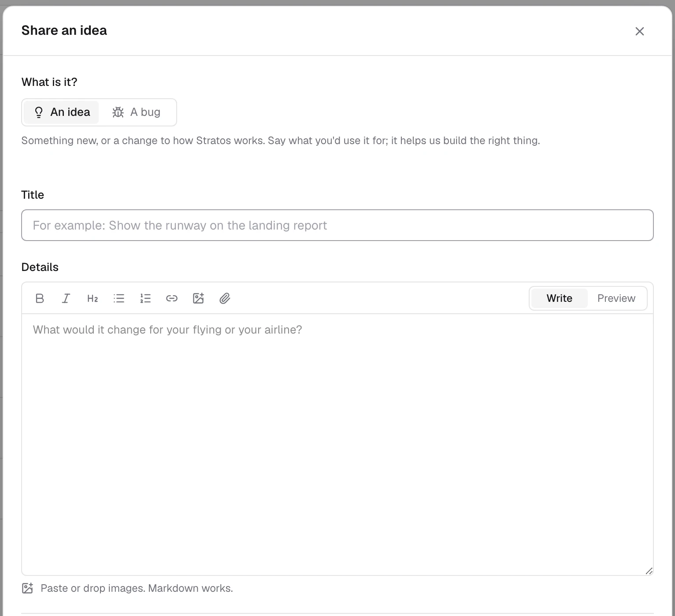Insert an H2 heading
This screenshot has width=675, height=616.
pyautogui.click(x=93, y=298)
